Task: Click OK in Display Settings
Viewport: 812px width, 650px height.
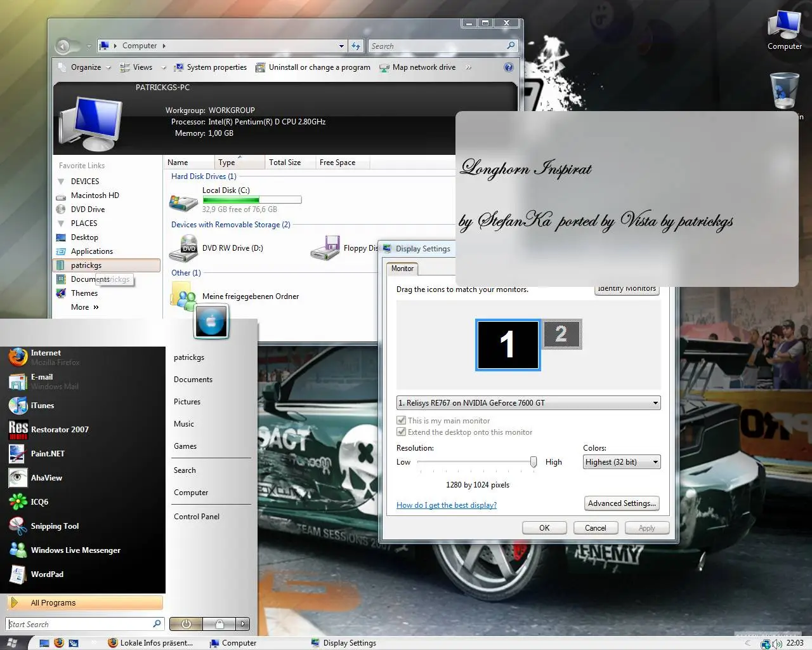Action: tap(544, 528)
